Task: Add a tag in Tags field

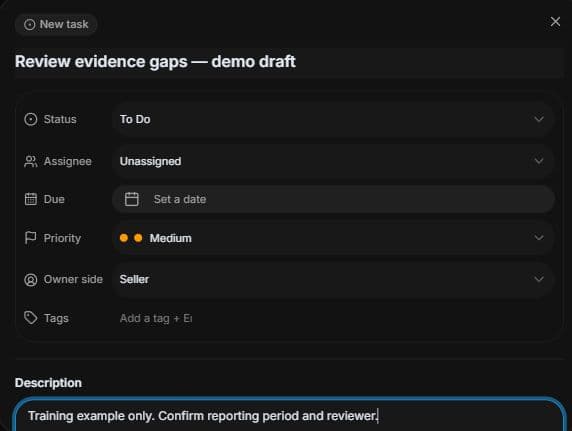Action: point(156,319)
